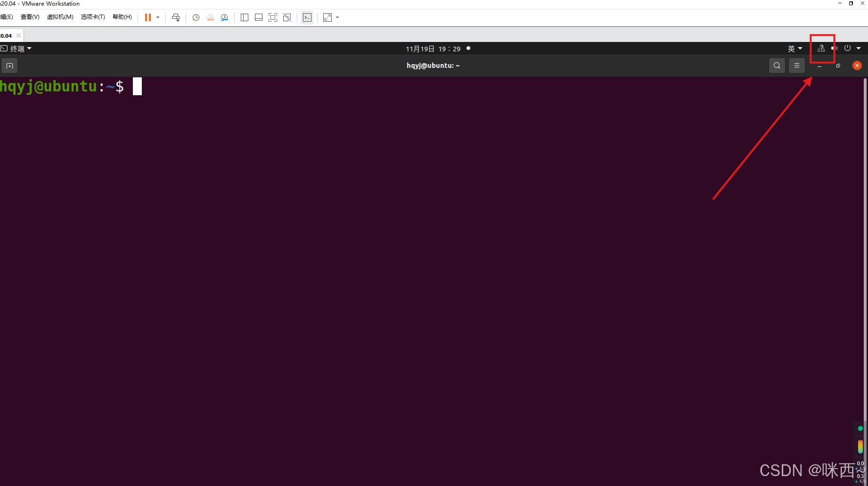
Task: Click the Ubuntu network status icon
Action: coord(821,49)
